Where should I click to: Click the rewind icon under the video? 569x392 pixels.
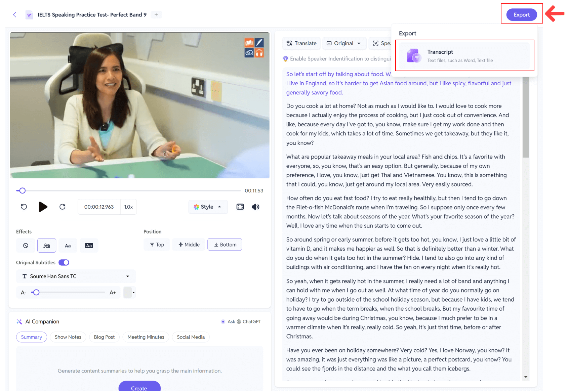click(x=24, y=207)
